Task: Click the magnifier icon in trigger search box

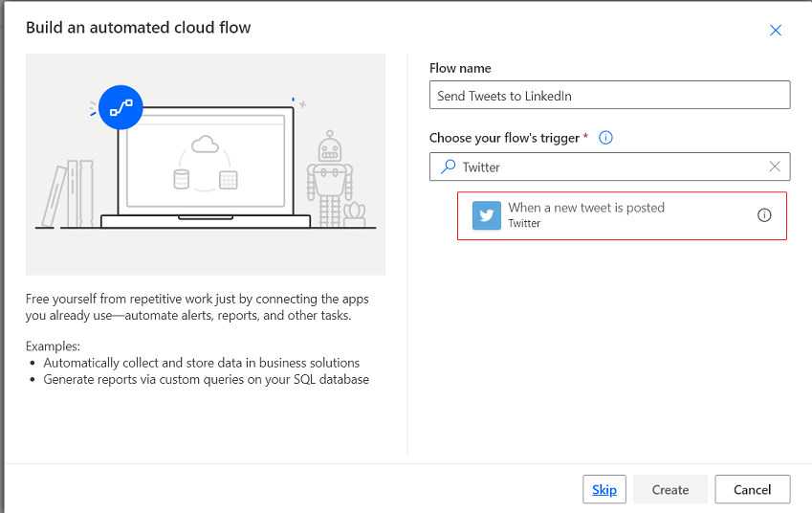Action: [448, 167]
